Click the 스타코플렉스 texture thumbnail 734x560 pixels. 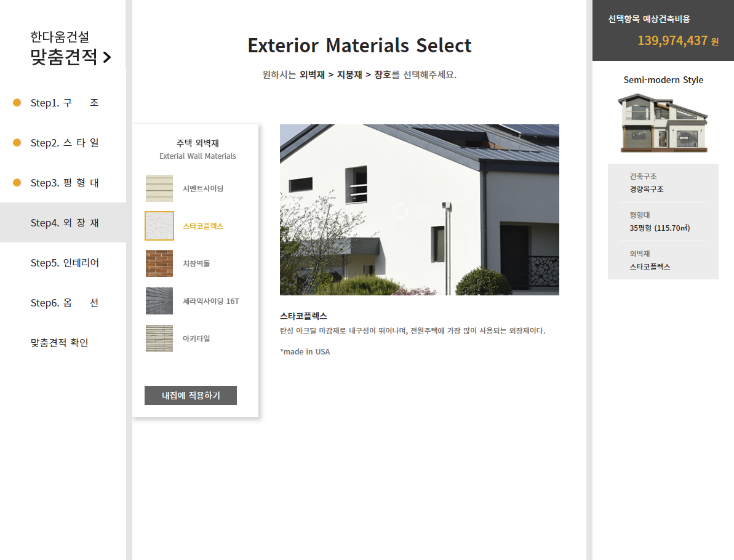pyautogui.click(x=159, y=226)
